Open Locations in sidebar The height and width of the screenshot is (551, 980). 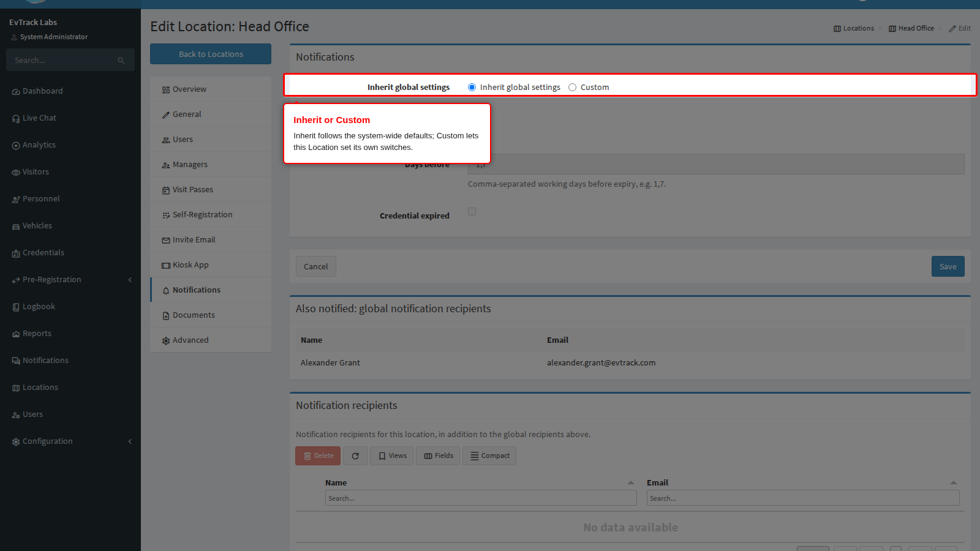pyautogui.click(x=35, y=388)
